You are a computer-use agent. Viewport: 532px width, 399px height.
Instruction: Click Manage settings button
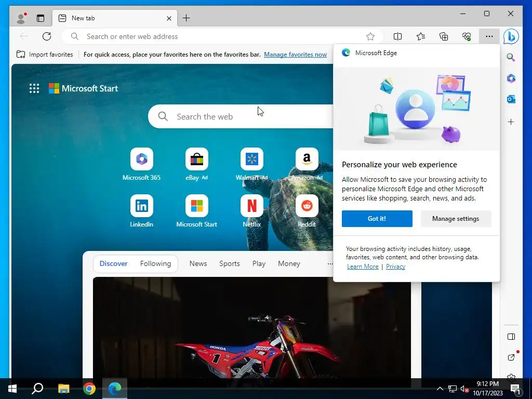tap(456, 219)
